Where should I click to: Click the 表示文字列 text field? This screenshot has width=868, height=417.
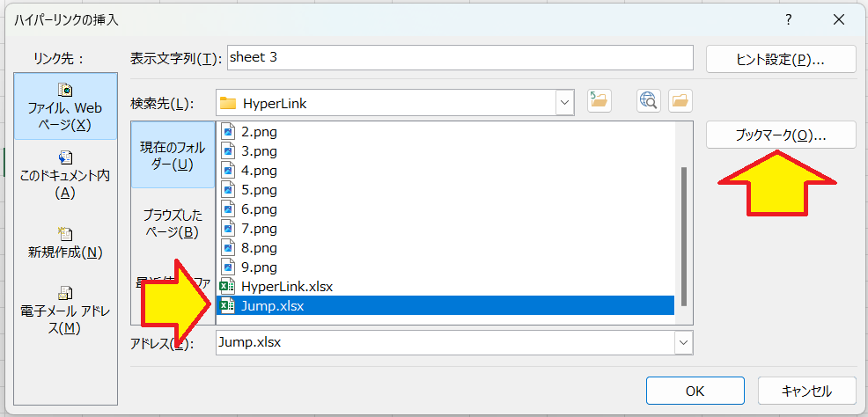tap(460, 58)
